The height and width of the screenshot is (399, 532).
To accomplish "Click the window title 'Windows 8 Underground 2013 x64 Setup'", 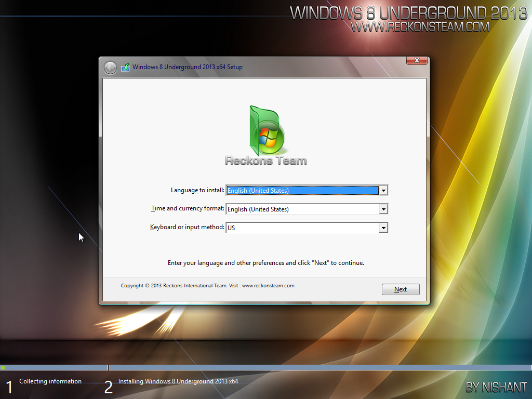I will [x=187, y=67].
